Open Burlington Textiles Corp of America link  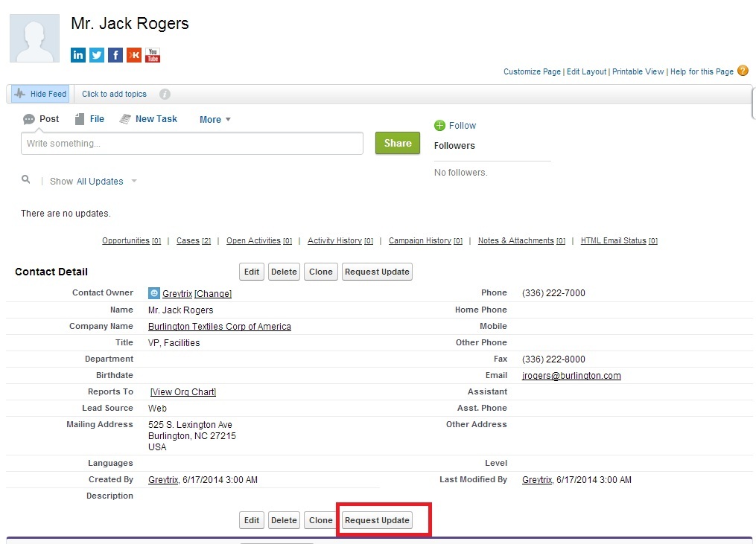220,326
